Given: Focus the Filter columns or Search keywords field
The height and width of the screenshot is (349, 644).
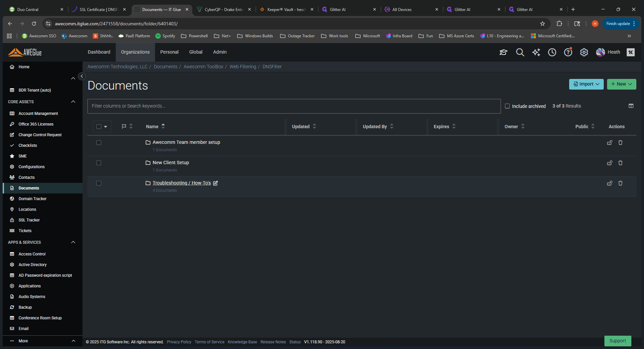Looking at the screenshot, I should click(294, 106).
